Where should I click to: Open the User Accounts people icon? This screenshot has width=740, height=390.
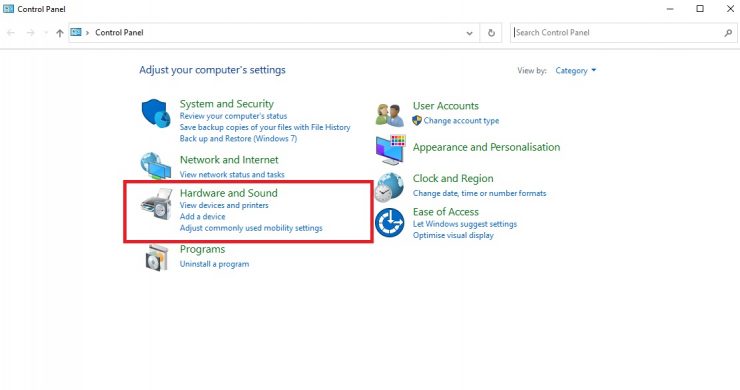(390, 115)
